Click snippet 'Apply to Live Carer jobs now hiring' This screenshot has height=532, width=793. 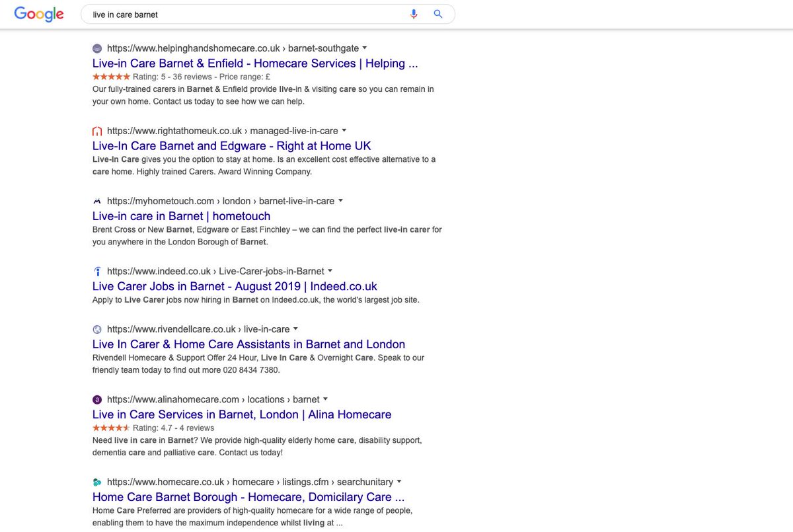pyautogui.click(x=256, y=299)
